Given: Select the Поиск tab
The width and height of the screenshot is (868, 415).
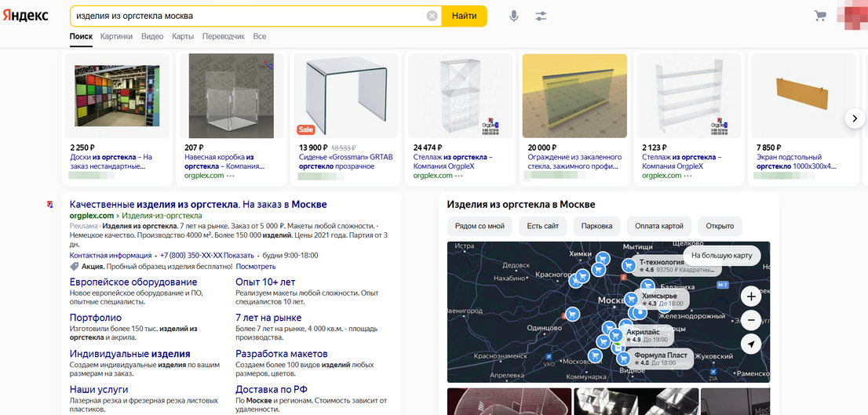Looking at the screenshot, I should [81, 37].
